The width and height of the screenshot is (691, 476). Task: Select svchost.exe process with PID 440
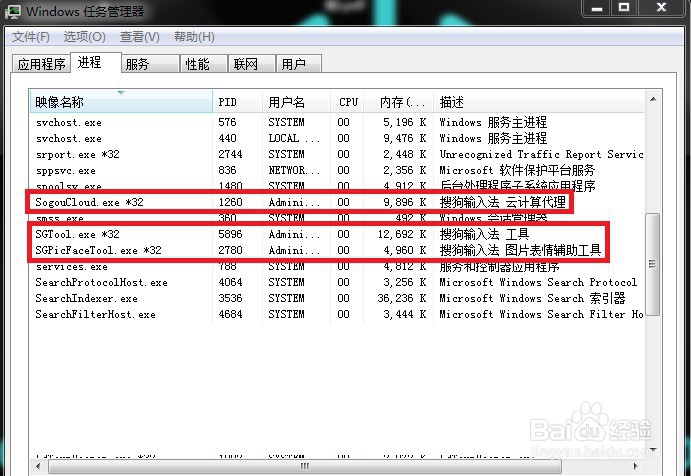[337, 138]
